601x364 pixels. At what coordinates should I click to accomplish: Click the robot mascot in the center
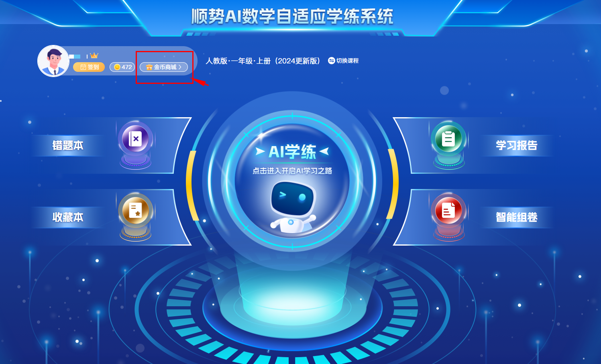pyautogui.click(x=293, y=207)
